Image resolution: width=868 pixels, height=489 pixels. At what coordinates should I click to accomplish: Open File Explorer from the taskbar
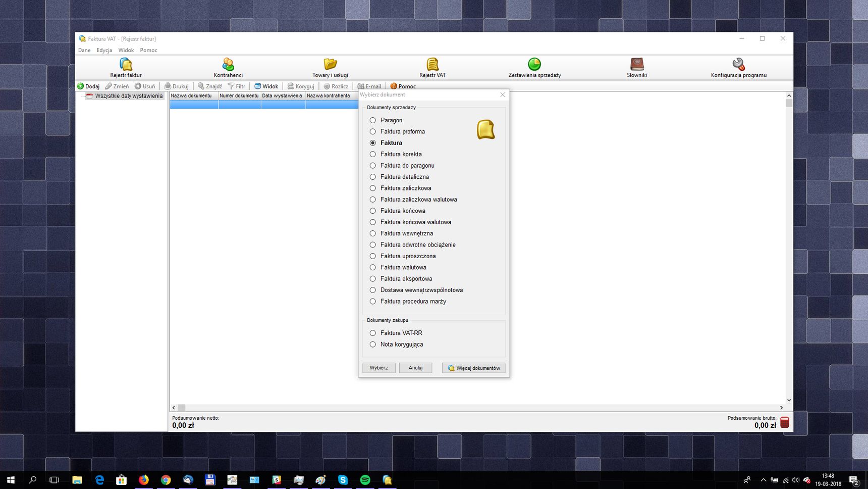[77, 480]
